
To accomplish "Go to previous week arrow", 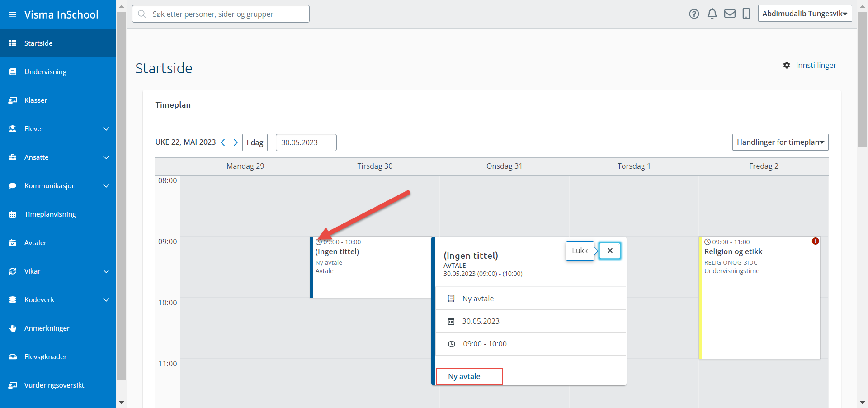I will tap(223, 142).
